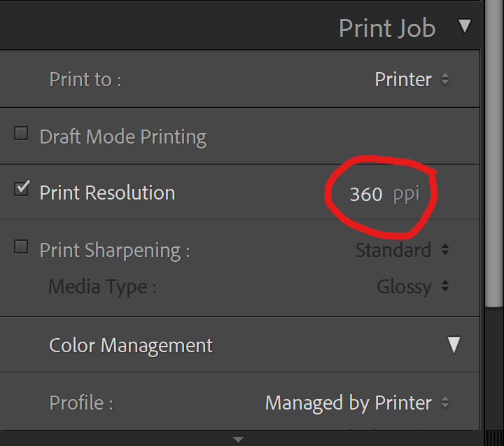Image resolution: width=504 pixels, height=446 pixels.
Task: Click the bottom panel collapse arrow
Action: 239,440
